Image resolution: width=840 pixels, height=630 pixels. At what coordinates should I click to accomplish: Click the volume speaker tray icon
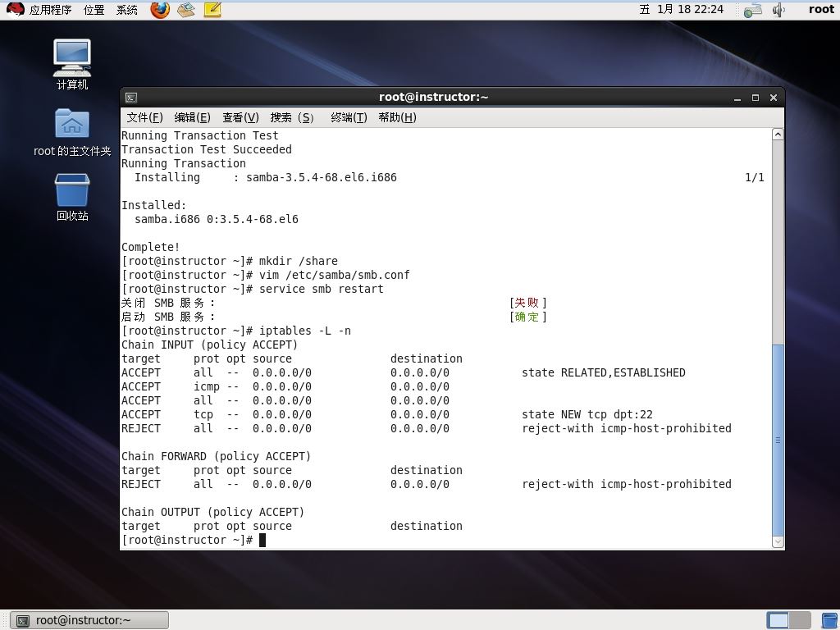pos(778,10)
